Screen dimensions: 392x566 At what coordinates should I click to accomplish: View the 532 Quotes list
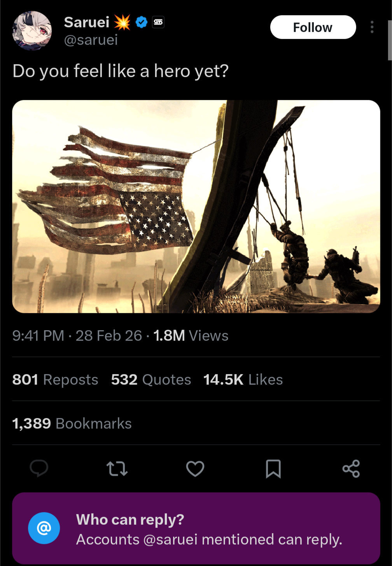pyautogui.click(x=151, y=379)
